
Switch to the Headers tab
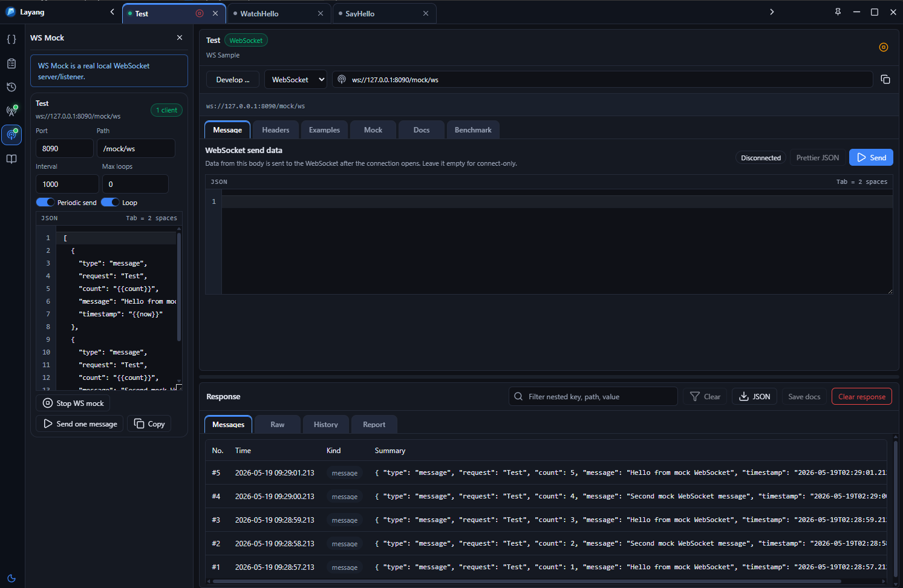276,130
